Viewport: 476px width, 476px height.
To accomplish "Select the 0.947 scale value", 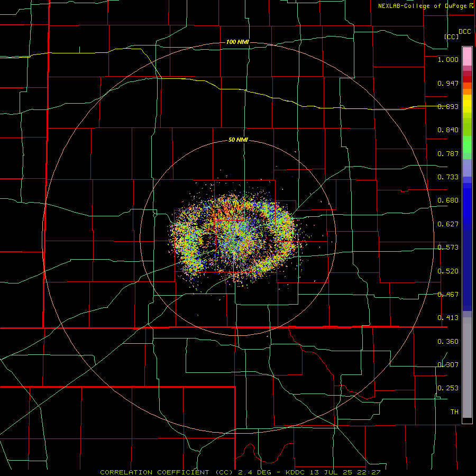I will 448,83.
